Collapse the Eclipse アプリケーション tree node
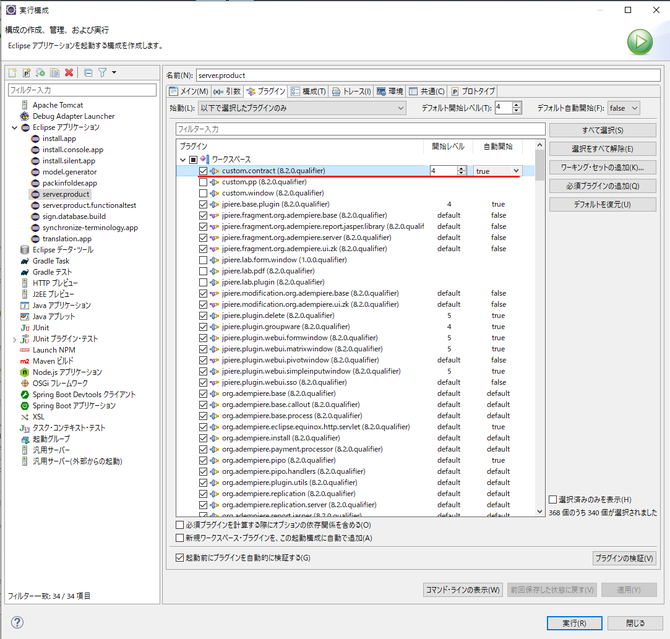 point(14,127)
